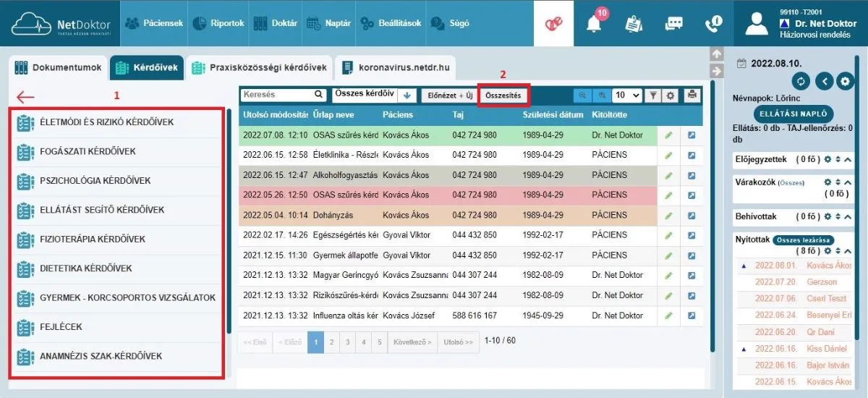The width and height of the screenshot is (868, 398).
Task: Click the zoom in magnifier icon
Action: [601, 95]
